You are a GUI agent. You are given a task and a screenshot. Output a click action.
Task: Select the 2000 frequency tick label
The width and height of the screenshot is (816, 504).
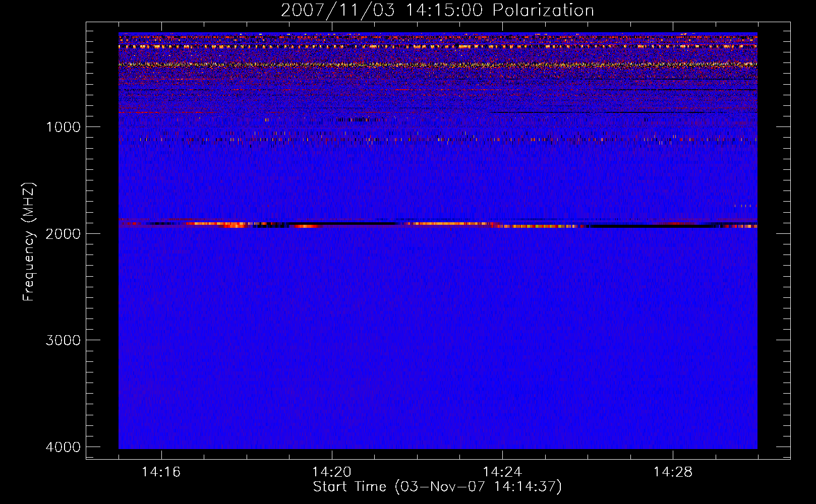pos(64,233)
